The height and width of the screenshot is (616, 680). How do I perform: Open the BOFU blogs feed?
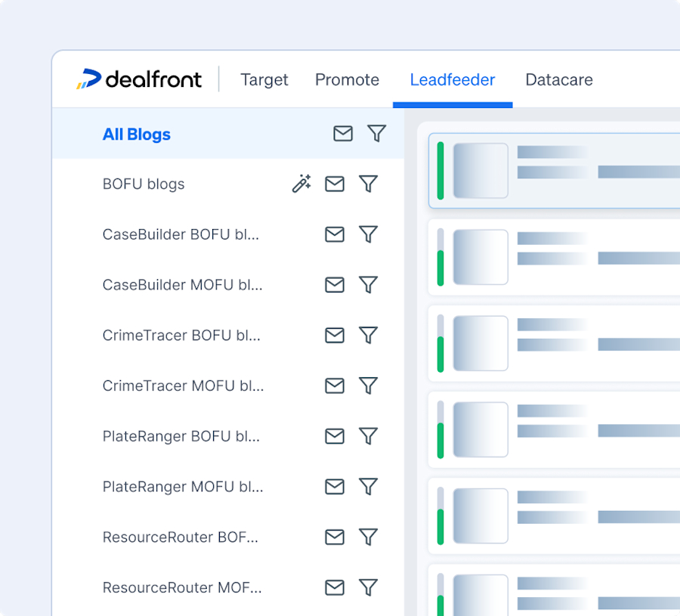pyautogui.click(x=144, y=184)
